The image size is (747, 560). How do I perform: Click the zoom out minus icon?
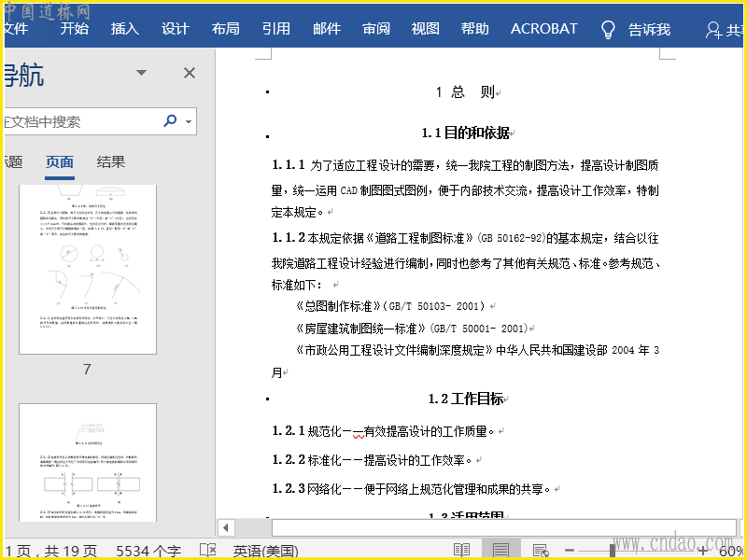[x=569, y=551]
